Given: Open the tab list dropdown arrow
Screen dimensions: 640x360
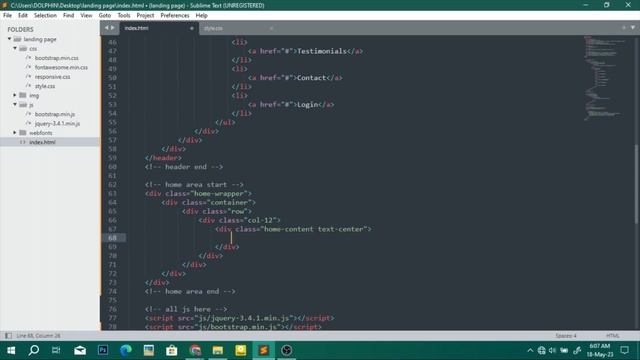Looking at the screenshot, I should pyautogui.click(x=633, y=28).
